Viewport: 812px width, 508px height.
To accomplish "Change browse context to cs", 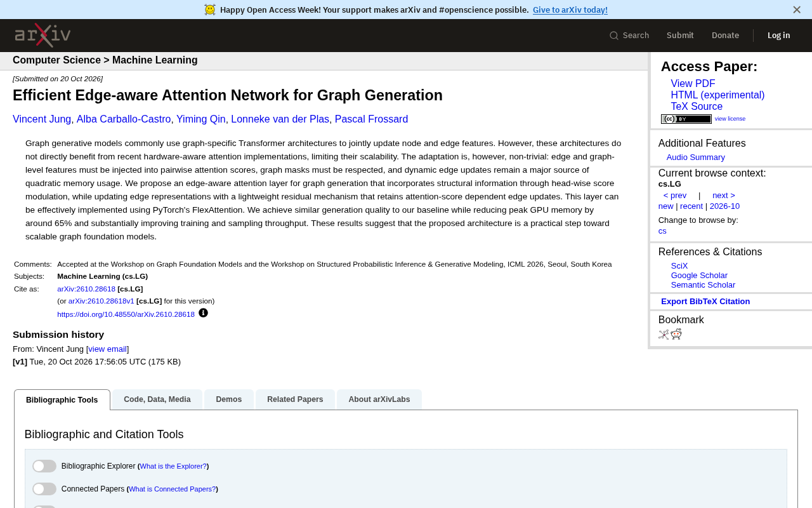I will (662, 231).
